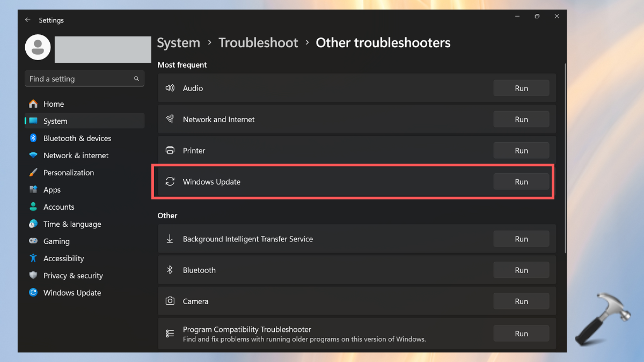Click the Most frequent heading

click(x=182, y=65)
